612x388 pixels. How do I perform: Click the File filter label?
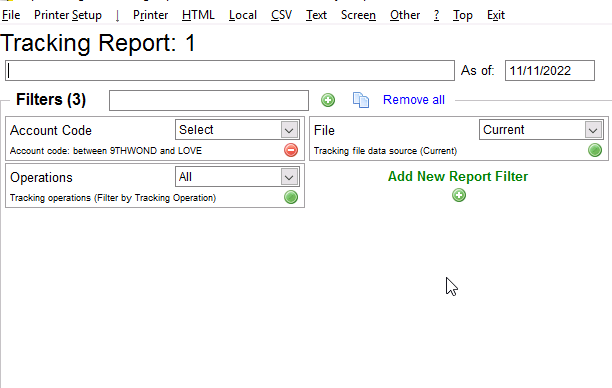(x=324, y=130)
